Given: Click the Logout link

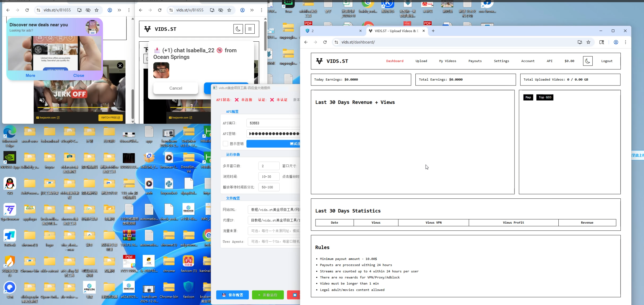Looking at the screenshot, I should [607, 61].
